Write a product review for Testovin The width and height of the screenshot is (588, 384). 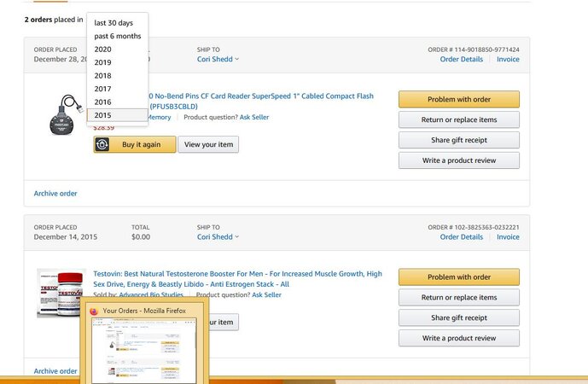pos(459,338)
